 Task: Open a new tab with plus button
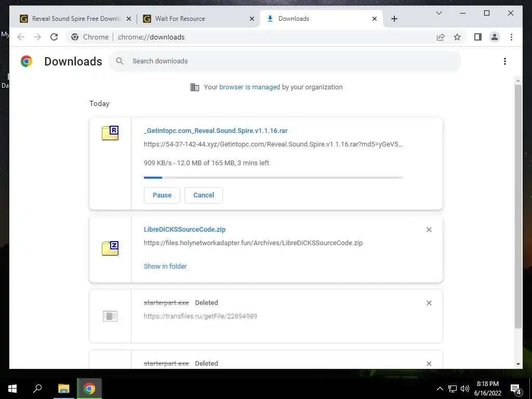[394, 19]
